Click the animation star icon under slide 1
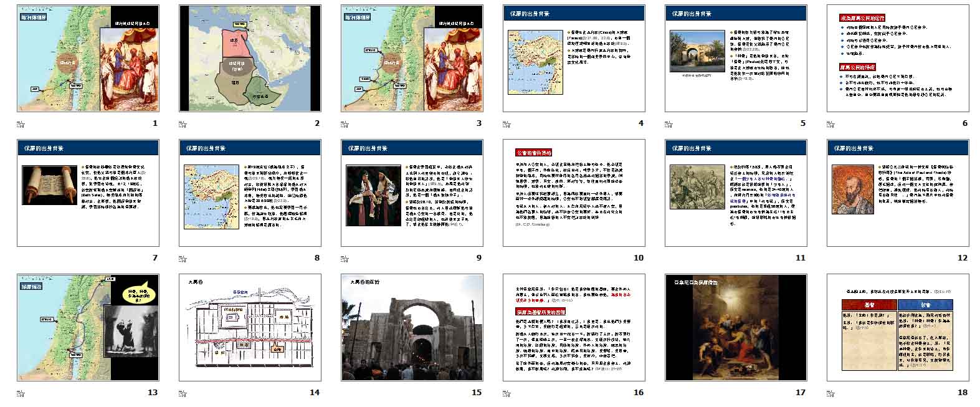This screenshot has height=407, width=980. 21,123
